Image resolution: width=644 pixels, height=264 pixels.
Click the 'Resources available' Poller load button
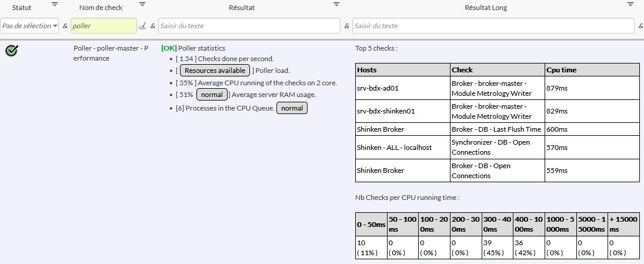[215, 71]
